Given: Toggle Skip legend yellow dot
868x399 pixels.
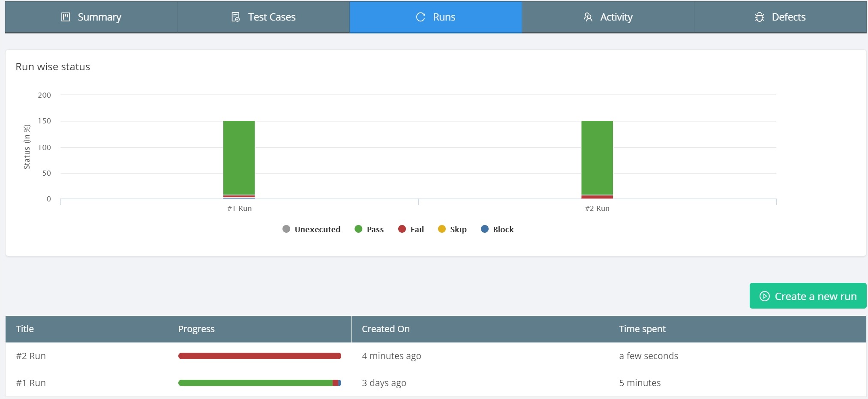Looking at the screenshot, I should click(x=442, y=229).
